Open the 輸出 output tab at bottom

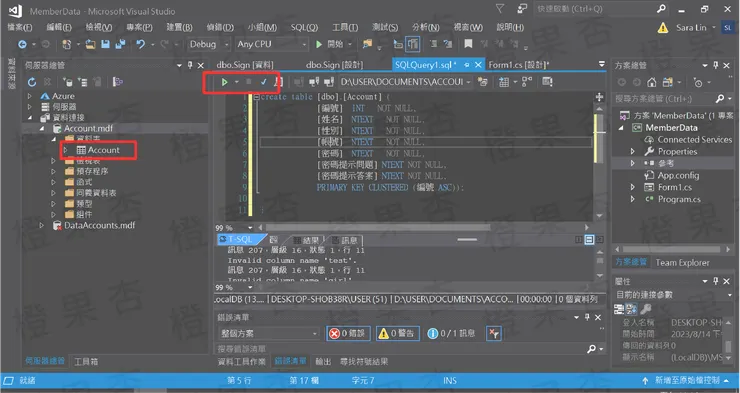[x=323, y=362]
